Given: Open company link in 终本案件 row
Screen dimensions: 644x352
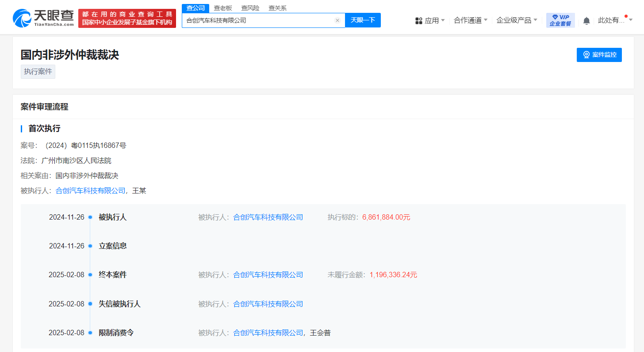Looking at the screenshot, I should (x=268, y=275).
